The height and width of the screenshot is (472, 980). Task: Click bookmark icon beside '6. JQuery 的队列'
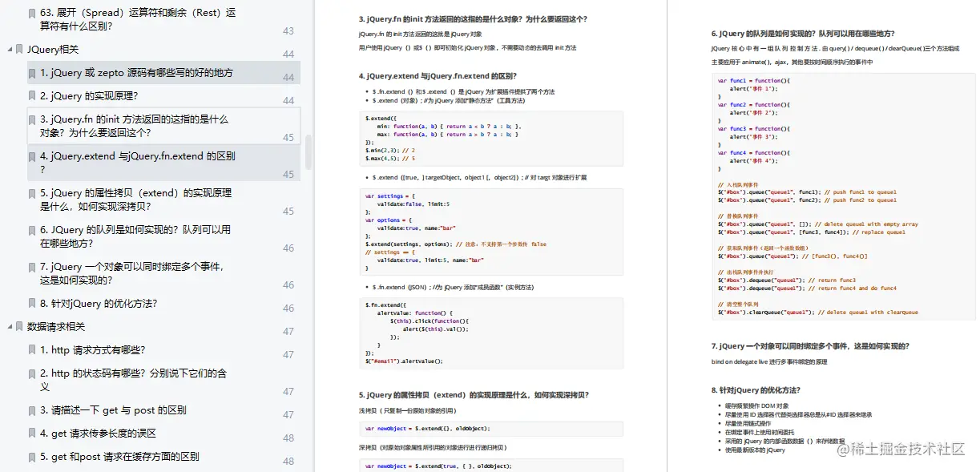click(x=31, y=230)
